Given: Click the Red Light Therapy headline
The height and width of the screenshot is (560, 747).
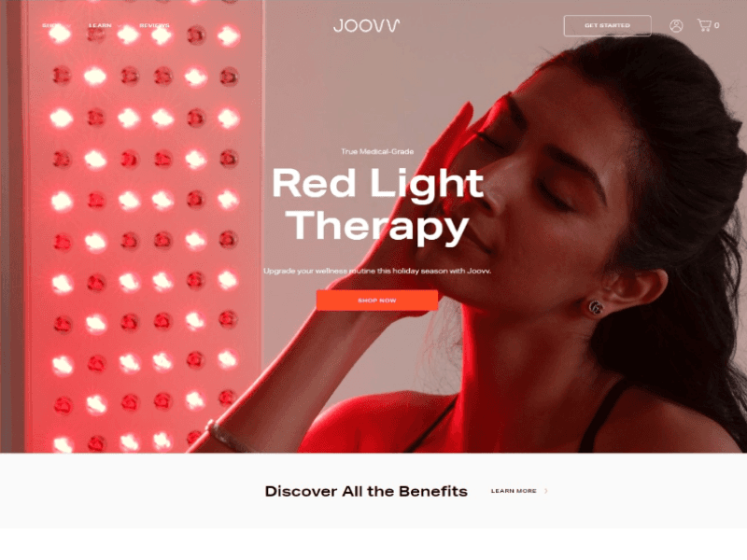Looking at the screenshot, I should pyautogui.click(x=377, y=204).
